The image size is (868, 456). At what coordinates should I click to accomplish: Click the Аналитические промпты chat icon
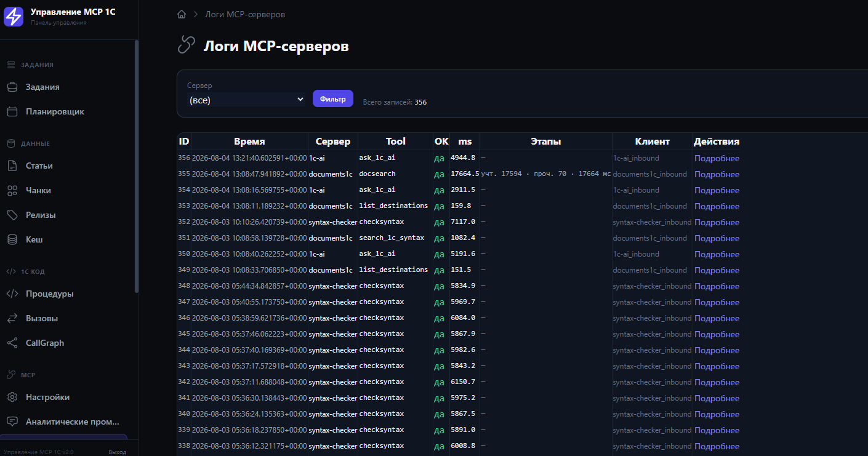[x=12, y=422]
